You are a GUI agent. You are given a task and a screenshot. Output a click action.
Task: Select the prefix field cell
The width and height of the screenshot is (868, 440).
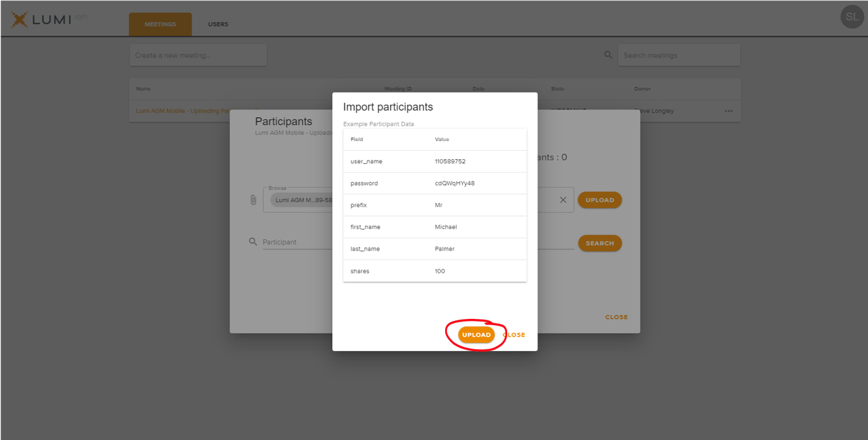[x=358, y=205]
